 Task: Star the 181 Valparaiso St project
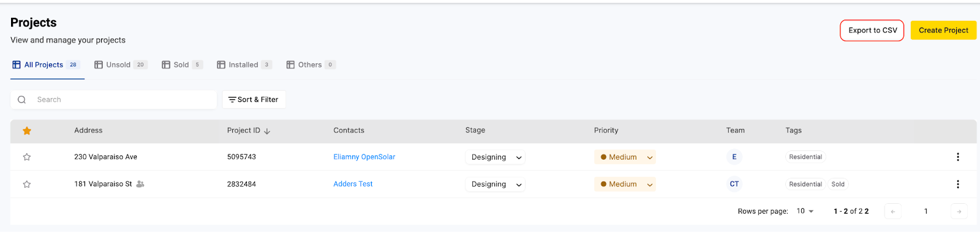(27, 184)
